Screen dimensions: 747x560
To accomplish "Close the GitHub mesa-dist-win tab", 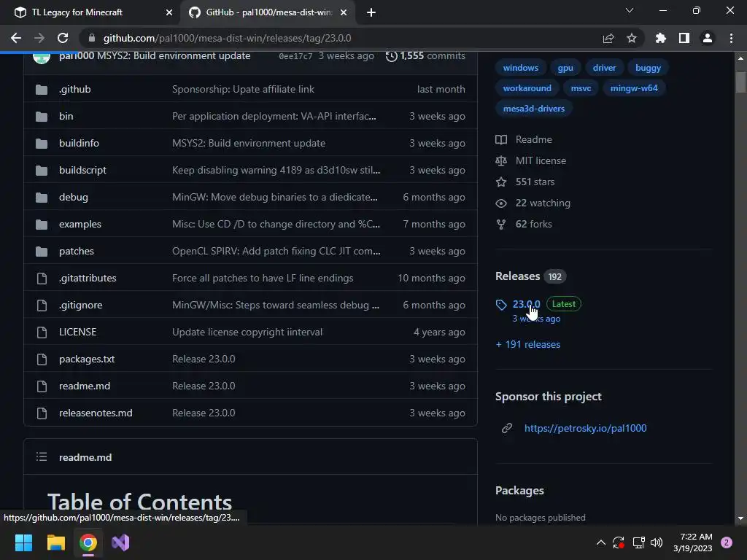I will (x=344, y=13).
